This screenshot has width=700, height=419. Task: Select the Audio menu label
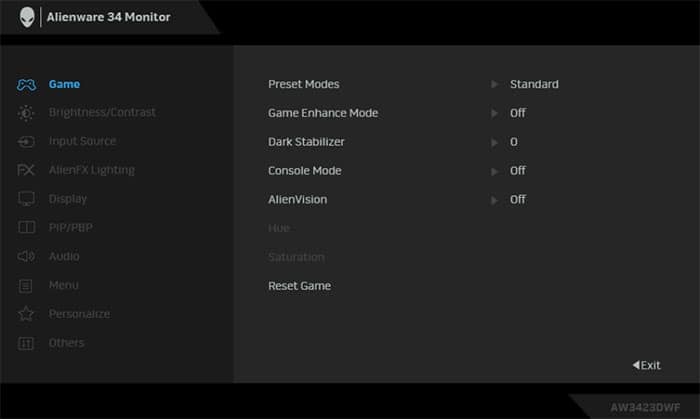pyautogui.click(x=64, y=257)
